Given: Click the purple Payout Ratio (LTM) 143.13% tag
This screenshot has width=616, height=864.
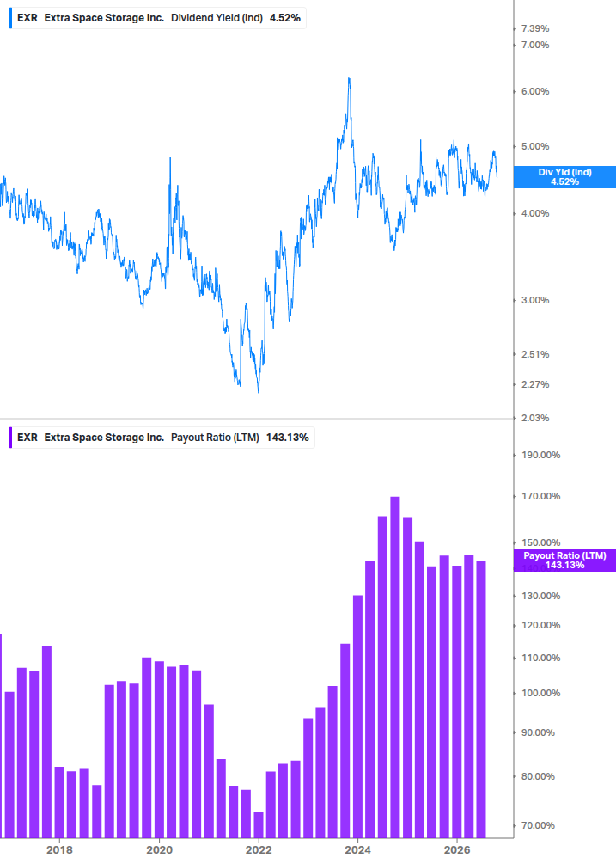Looking at the screenshot, I should (564, 561).
